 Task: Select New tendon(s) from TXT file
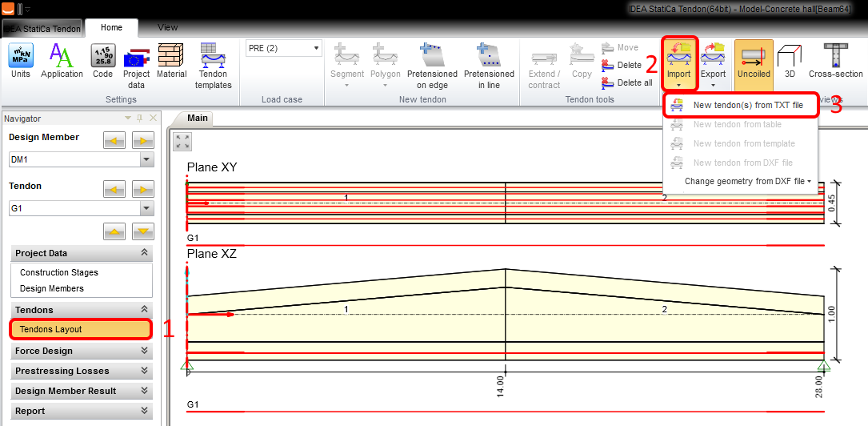click(x=747, y=105)
